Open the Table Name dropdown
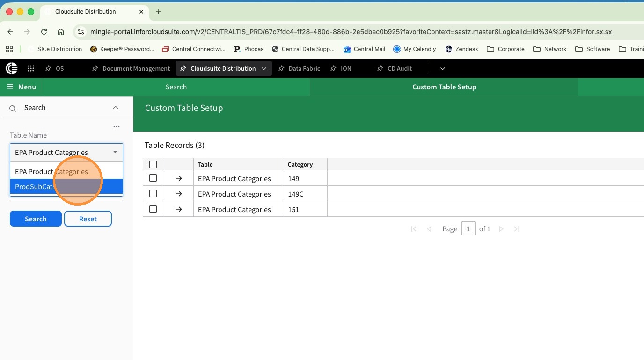 point(66,152)
